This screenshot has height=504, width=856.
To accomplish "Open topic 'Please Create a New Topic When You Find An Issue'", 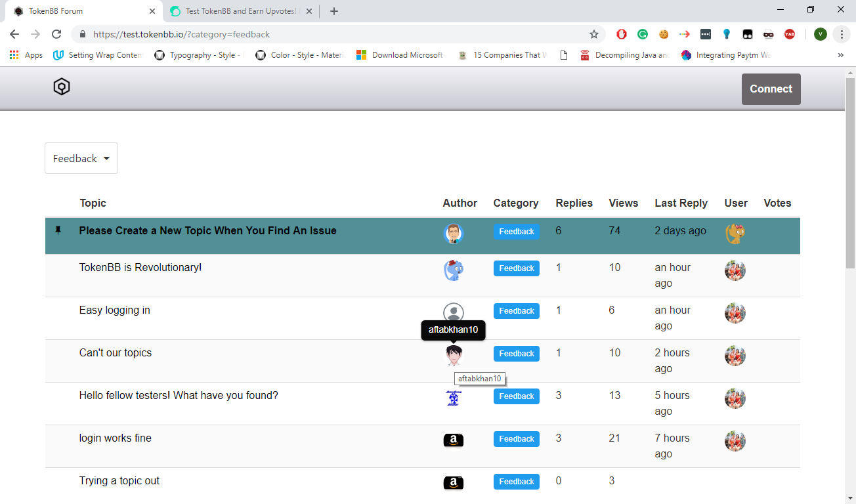I will click(x=207, y=230).
